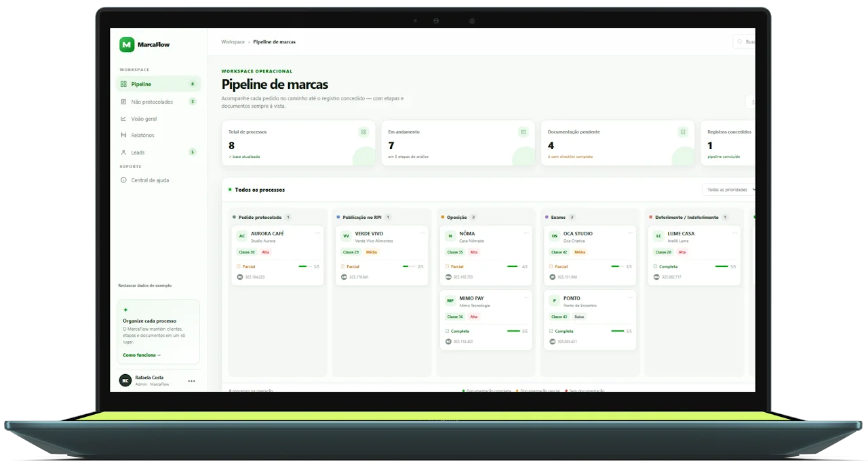Click the VERDE VIVO 2/5 progress bar
This screenshot has width=868, height=465.
coord(409,266)
